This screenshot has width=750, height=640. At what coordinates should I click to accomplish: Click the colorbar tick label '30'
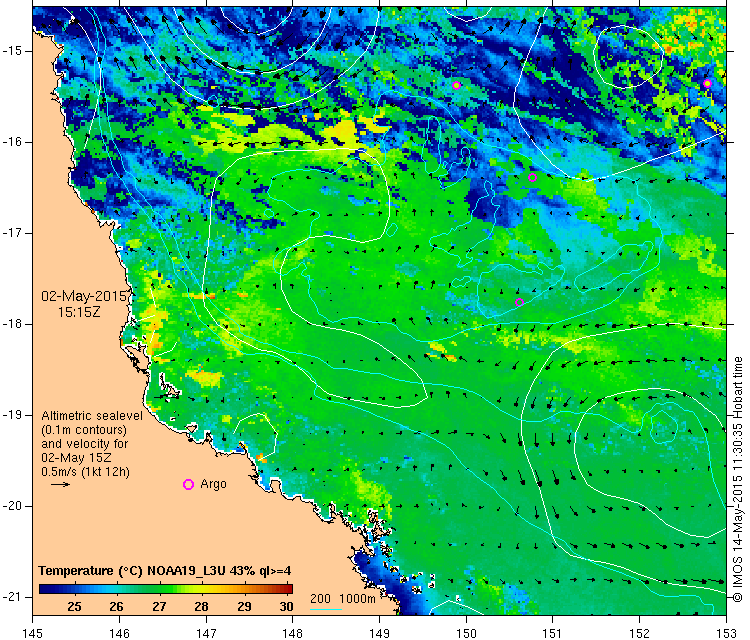tap(286, 607)
